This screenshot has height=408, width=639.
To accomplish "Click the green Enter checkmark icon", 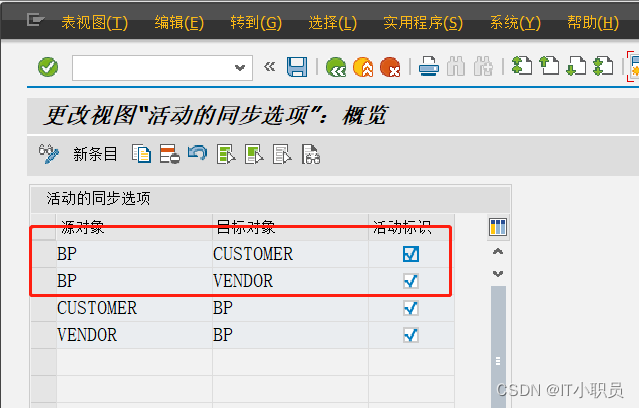I will click(48, 67).
